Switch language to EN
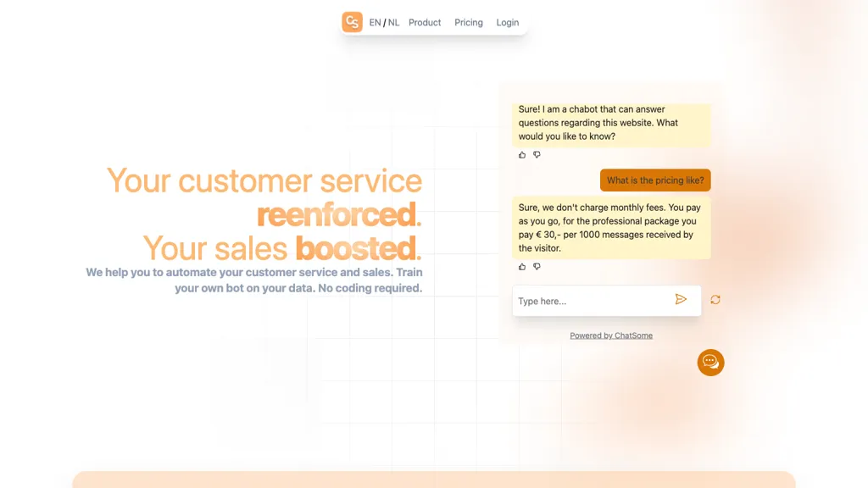 [x=375, y=23]
